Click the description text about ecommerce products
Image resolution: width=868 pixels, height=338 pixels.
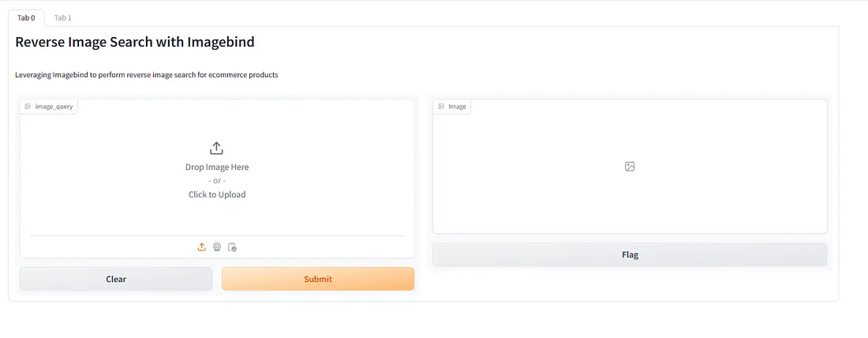tap(147, 75)
